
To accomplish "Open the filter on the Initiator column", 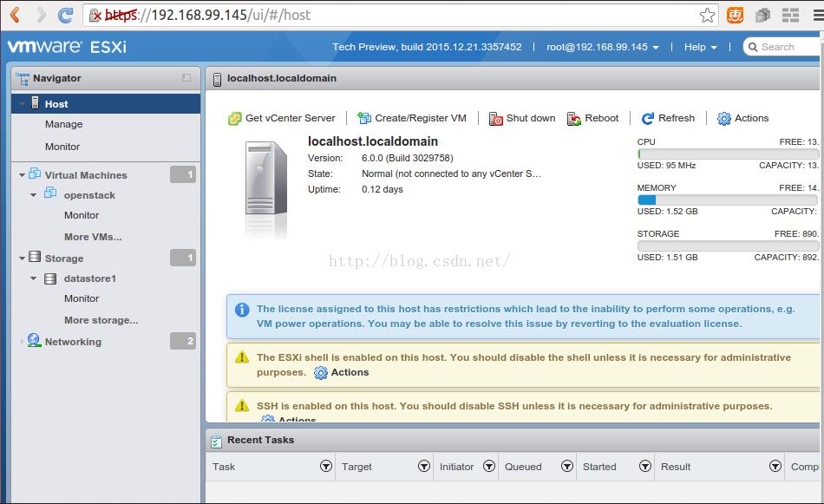I will coord(489,466).
